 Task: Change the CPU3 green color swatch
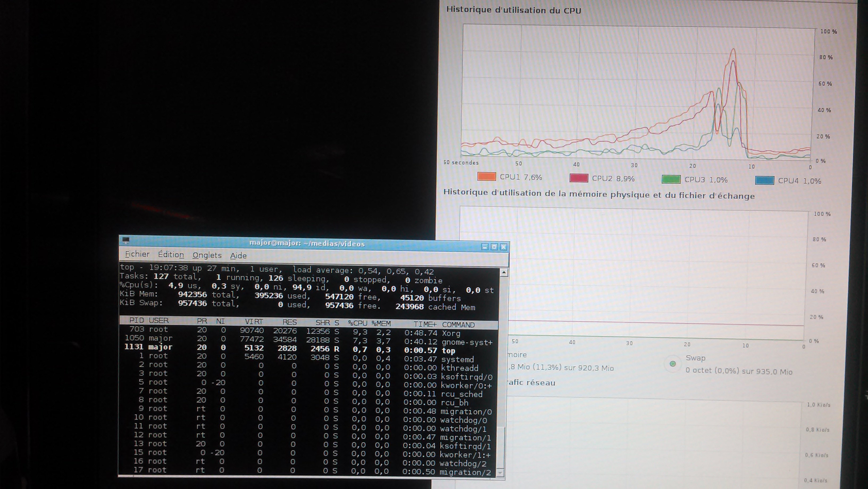click(x=671, y=179)
